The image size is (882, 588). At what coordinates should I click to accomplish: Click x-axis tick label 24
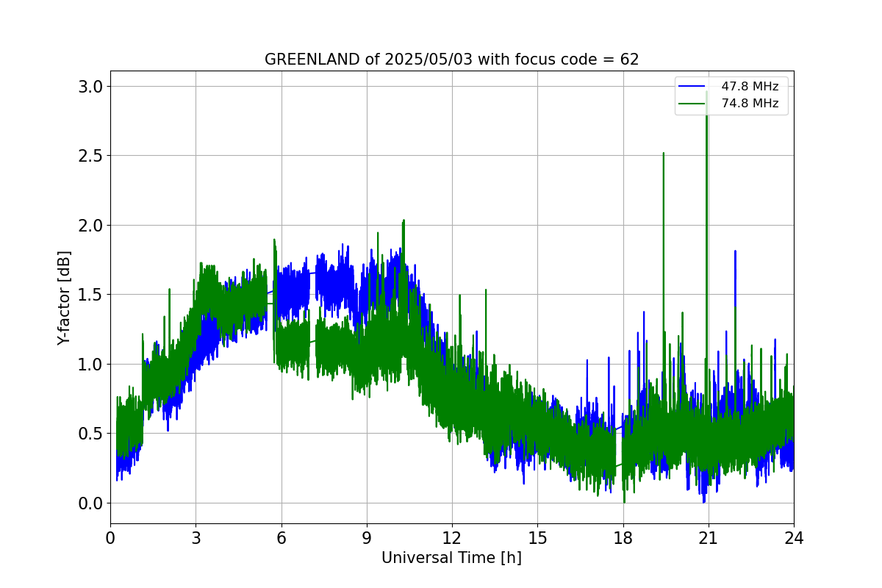[794, 537]
